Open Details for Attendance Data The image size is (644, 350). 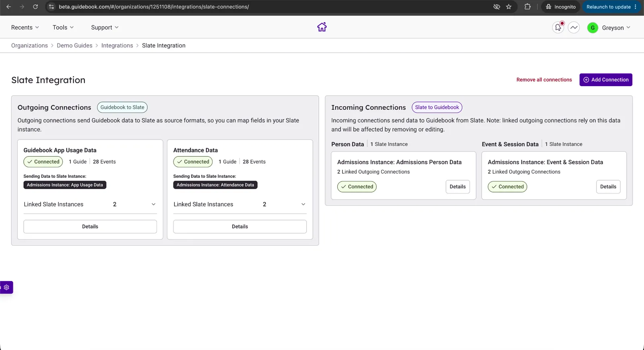pos(240,226)
